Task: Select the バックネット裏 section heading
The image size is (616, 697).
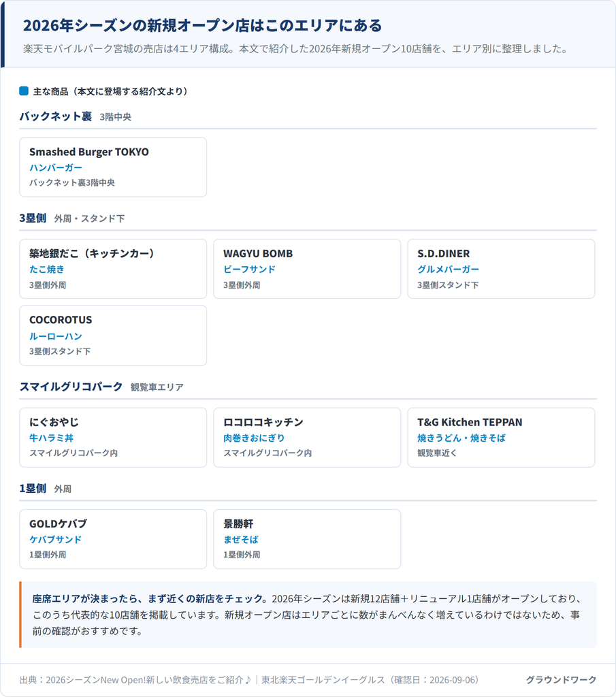Action: click(x=56, y=116)
